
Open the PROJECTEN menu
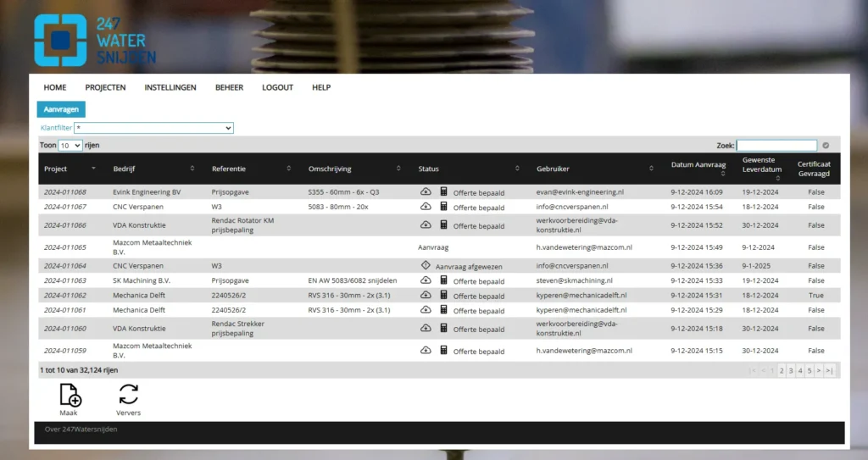pos(105,87)
